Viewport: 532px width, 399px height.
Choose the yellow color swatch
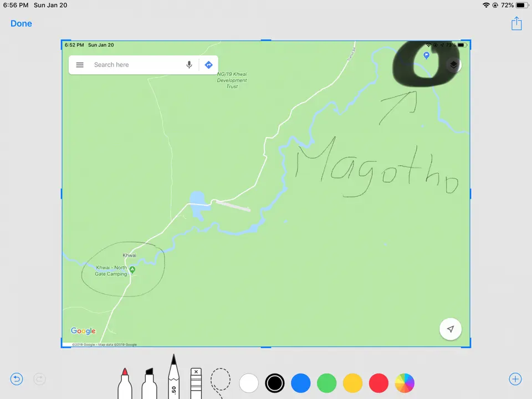352,383
